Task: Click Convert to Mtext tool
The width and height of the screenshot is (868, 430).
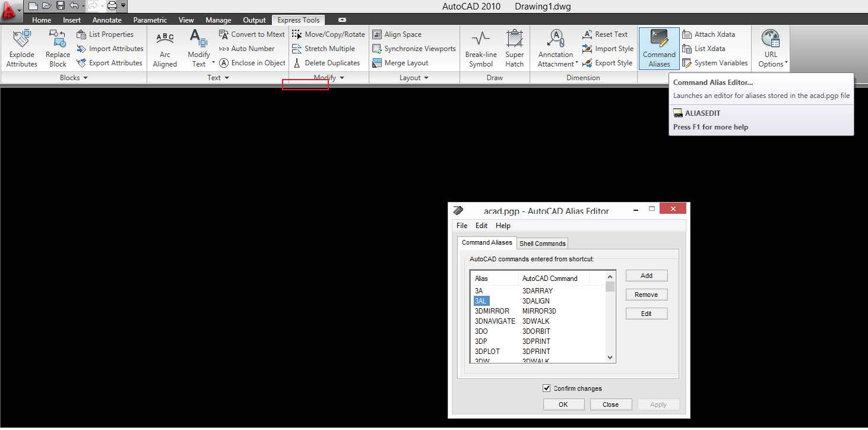Action: 252,34
